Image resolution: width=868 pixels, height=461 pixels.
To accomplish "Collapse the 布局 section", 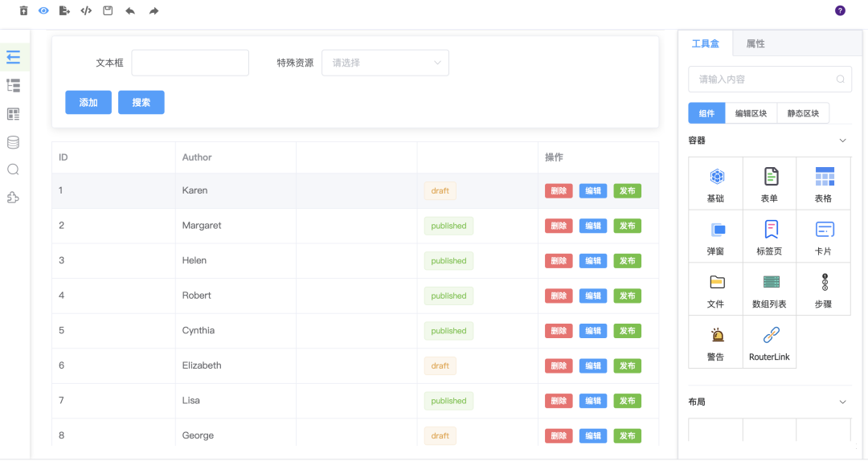I will click(842, 402).
